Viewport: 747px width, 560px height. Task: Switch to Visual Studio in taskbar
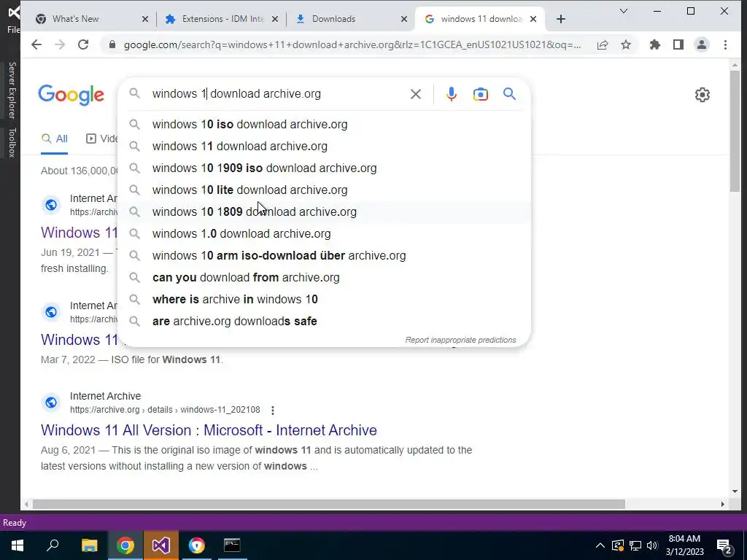[x=161, y=545]
